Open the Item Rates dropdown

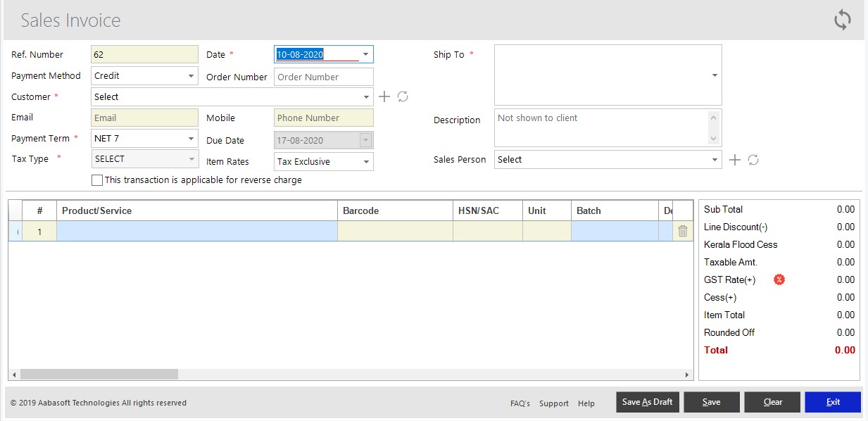pyautogui.click(x=367, y=161)
